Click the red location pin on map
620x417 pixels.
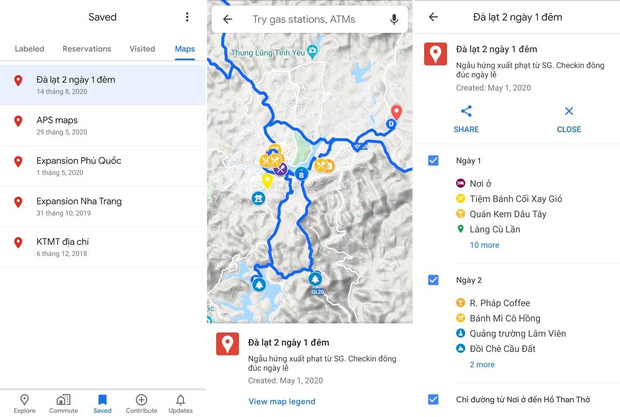(397, 112)
